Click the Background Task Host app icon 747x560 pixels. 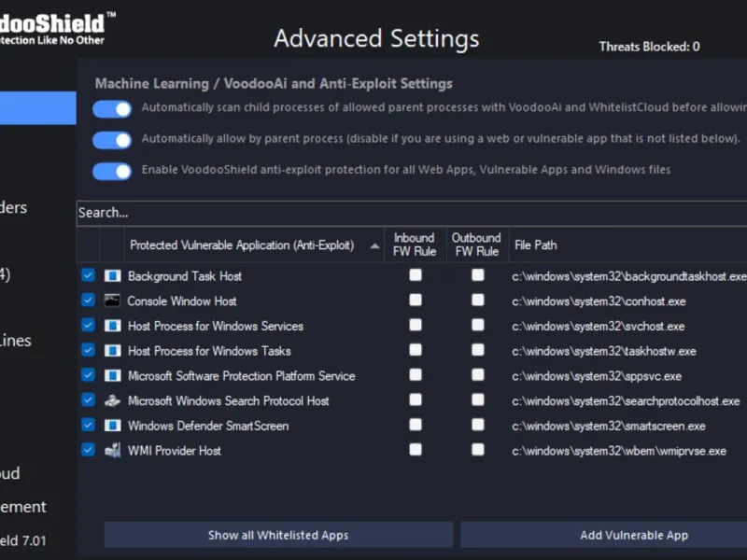[113, 276]
